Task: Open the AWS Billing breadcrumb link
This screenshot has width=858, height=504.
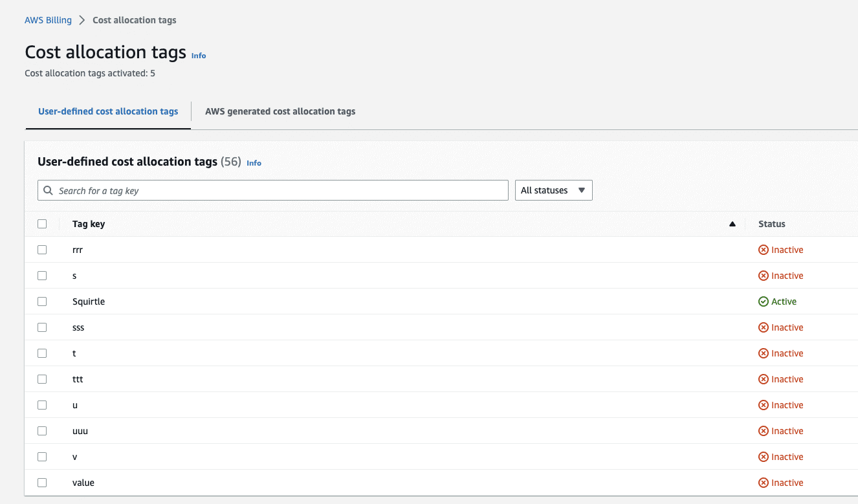Action: click(x=48, y=20)
